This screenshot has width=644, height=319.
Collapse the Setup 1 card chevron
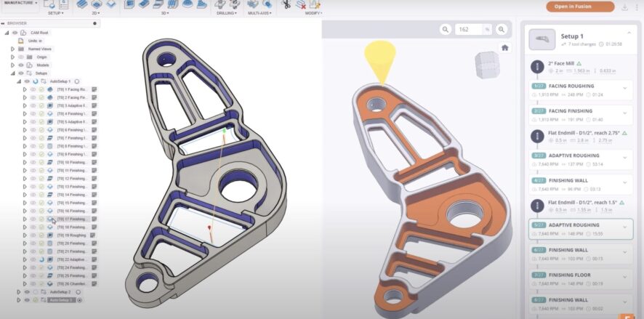(x=629, y=33)
